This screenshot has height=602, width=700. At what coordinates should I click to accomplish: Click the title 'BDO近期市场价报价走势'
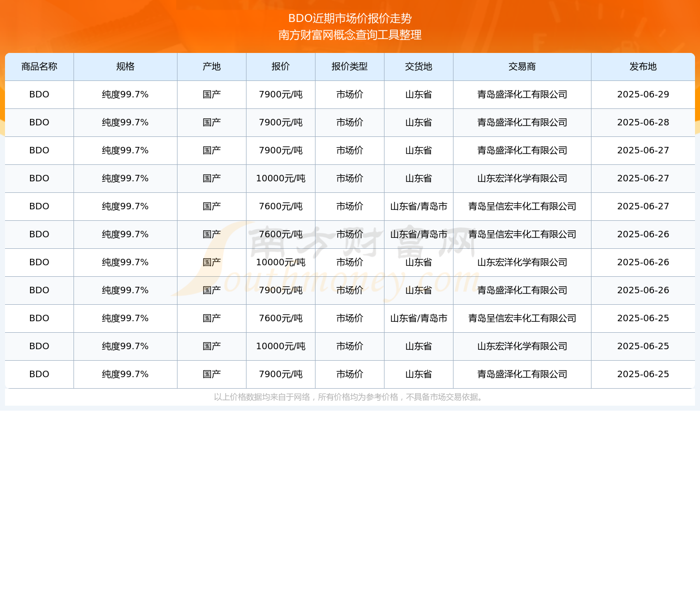(x=350, y=18)
